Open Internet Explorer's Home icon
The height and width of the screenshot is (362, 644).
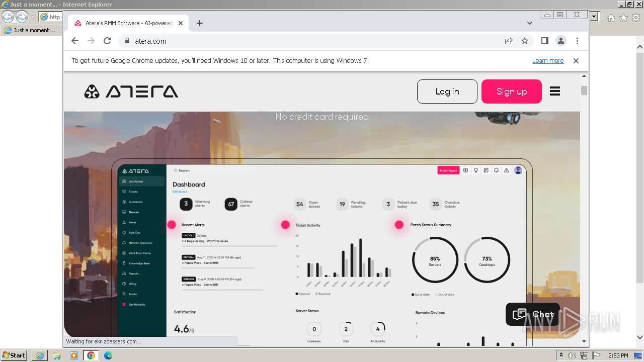pos(611,18)
